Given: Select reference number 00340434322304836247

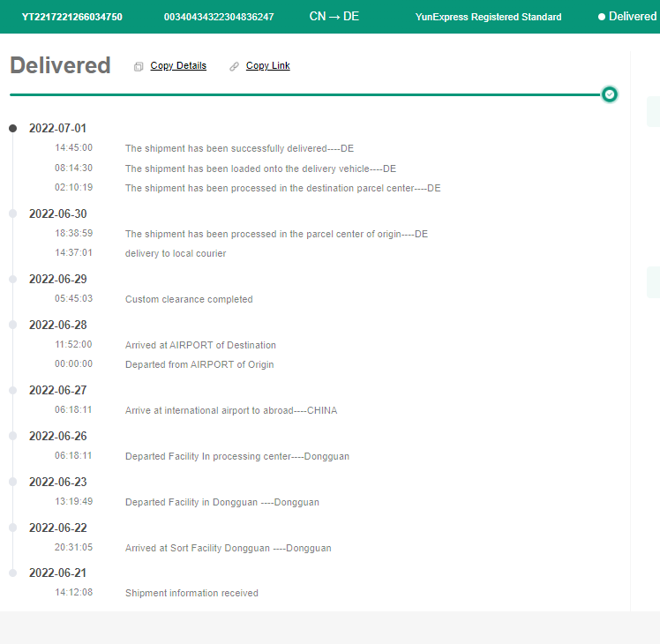Looking at the screenshot, I should [x=219, y=17].
